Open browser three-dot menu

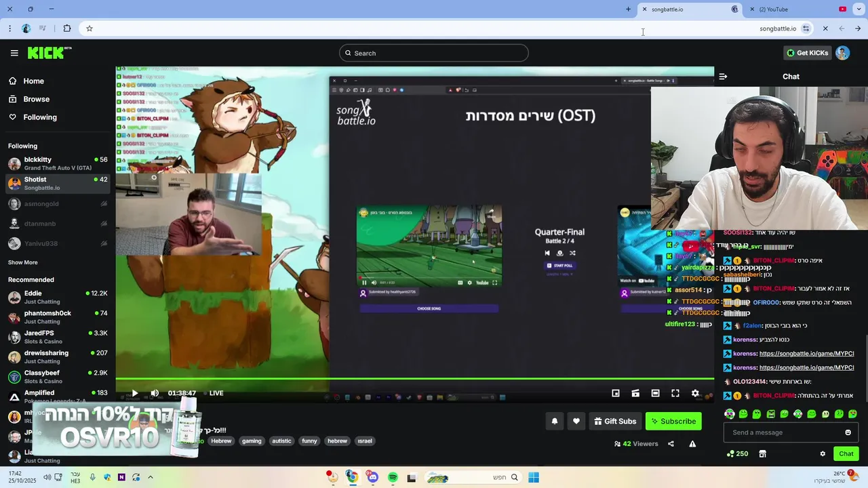(9, 28)
